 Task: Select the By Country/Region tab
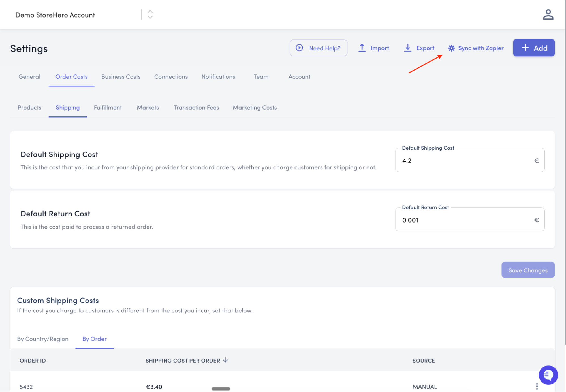point(43,339)
